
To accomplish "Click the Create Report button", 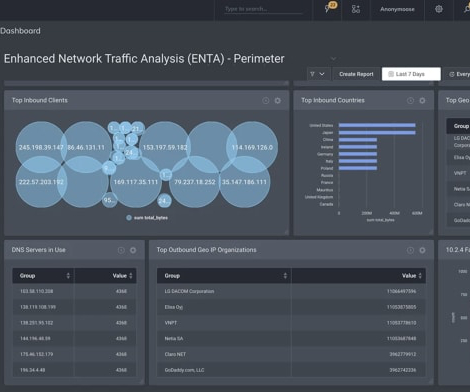I will pos(356,74).
